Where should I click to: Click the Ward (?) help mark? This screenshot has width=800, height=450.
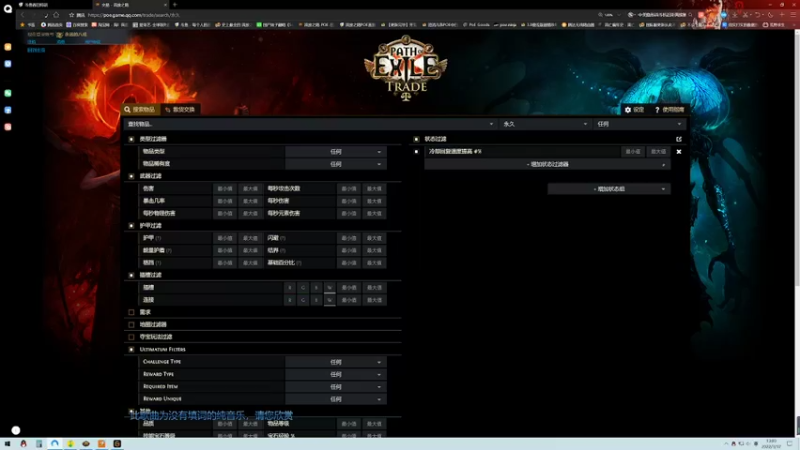point(283,251)
